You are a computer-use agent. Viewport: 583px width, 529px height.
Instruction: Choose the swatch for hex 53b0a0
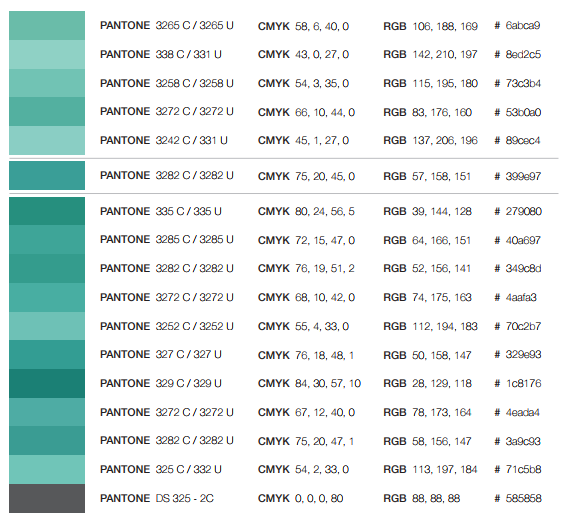pyautogui.click(x=47, y=112)
